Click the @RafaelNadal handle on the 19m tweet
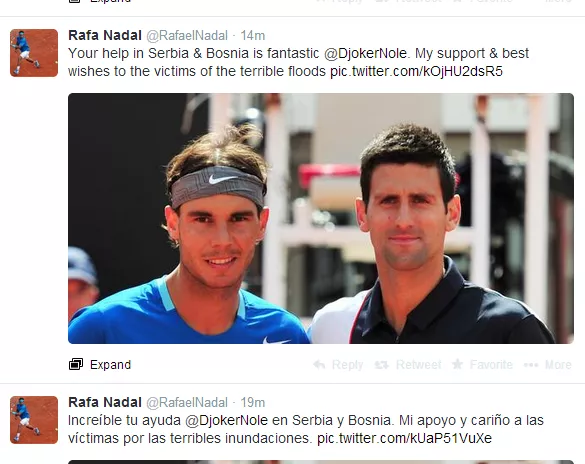Image resolution: width=585 pixels, height=464 pixels. (187, 403)
